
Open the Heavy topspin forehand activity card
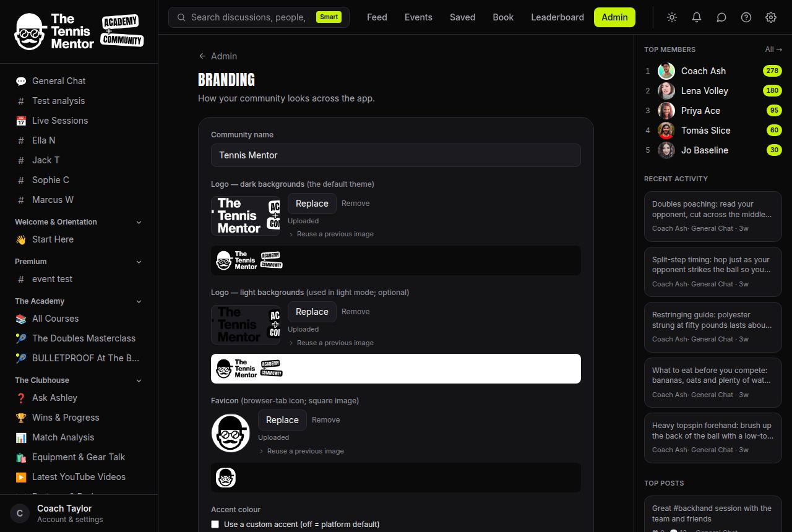coord(713,438)
